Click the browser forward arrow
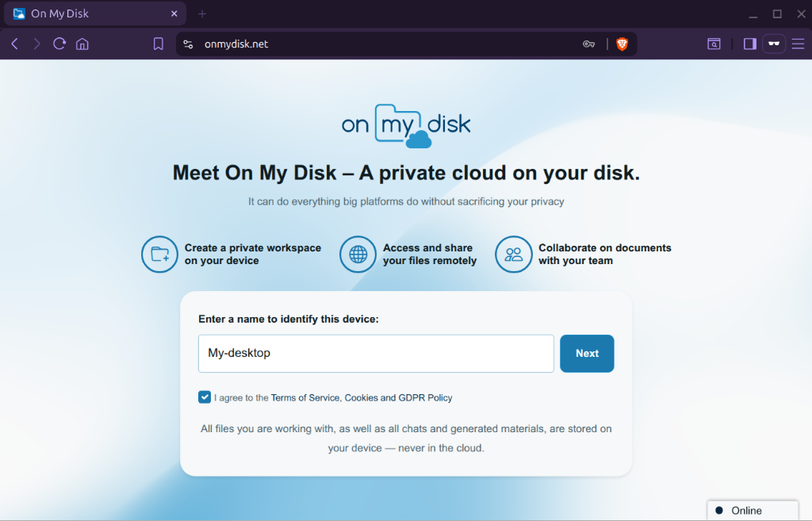Image resolution: width=812 pixels, height=521 pixels. point(36,44)
